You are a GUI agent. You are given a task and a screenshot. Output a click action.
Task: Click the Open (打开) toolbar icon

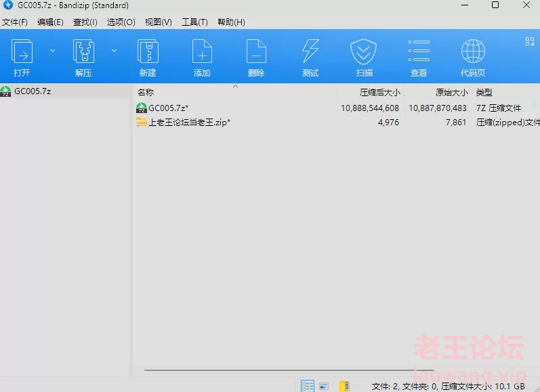[x=22, y=51]
